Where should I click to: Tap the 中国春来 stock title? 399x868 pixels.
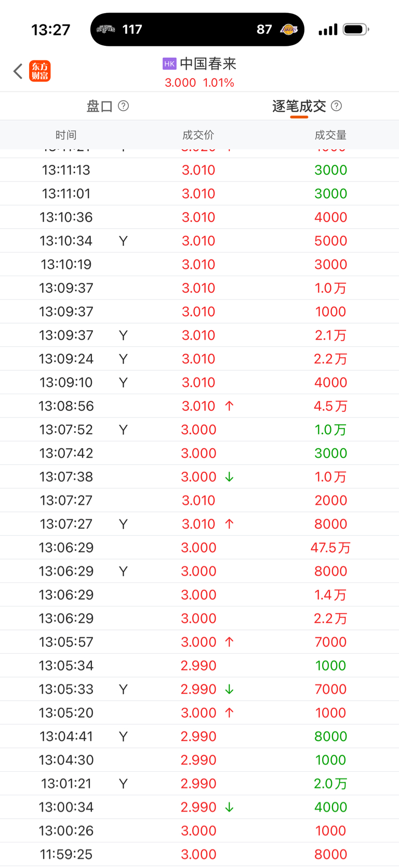208,64
